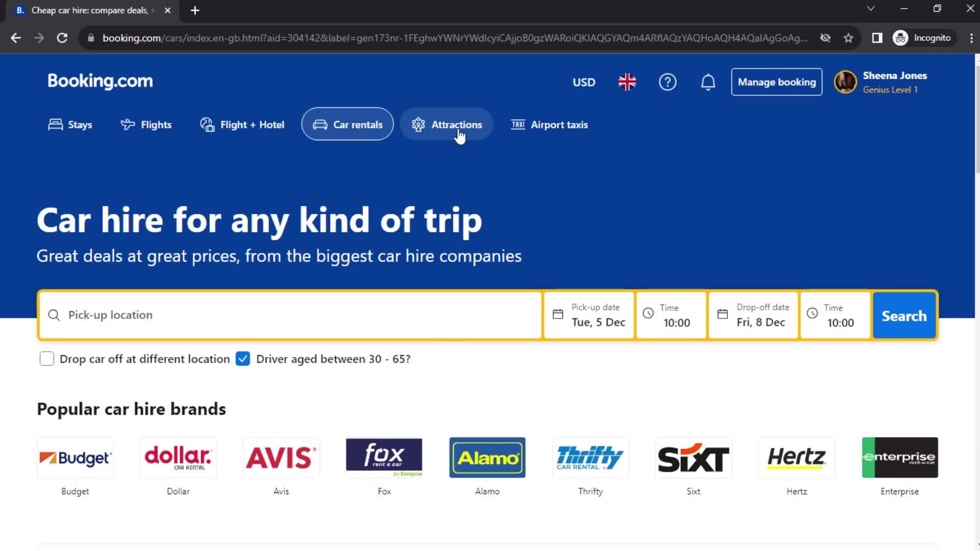
Task: Click Manage booking button
Action: coord(776,82)
